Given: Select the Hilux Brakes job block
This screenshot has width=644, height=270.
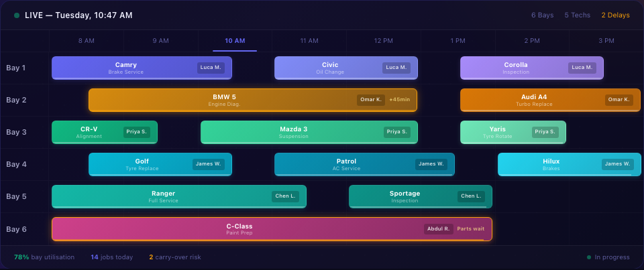Looking at the screenshot, I should (x=570, y=165).
